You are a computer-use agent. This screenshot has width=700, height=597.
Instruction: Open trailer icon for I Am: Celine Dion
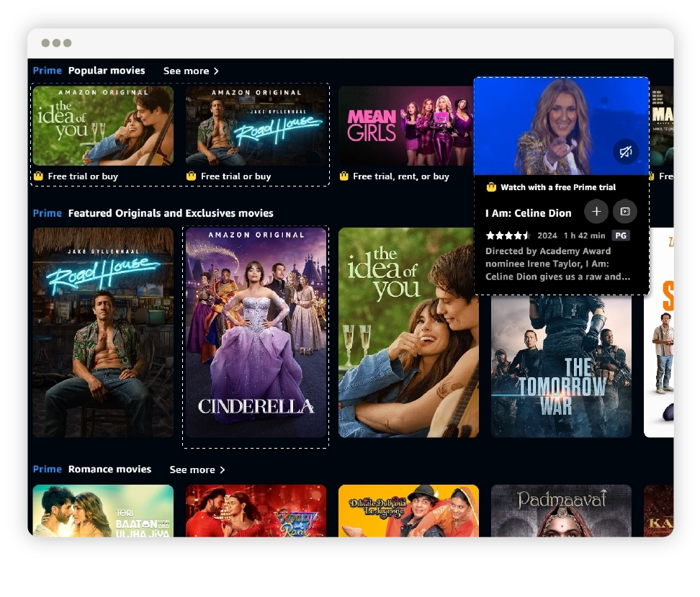(625, 212)
